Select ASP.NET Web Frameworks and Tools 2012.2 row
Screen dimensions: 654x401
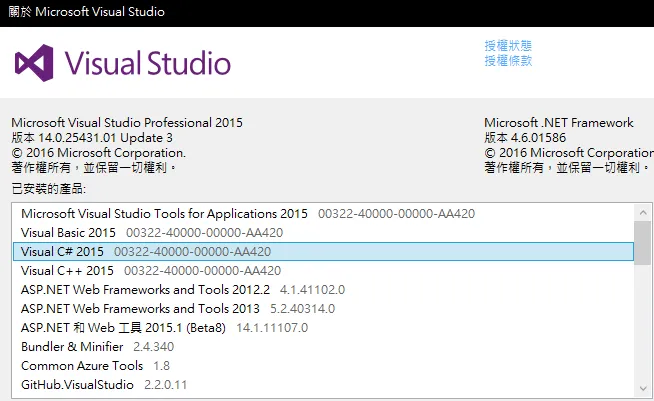[323, 290]
